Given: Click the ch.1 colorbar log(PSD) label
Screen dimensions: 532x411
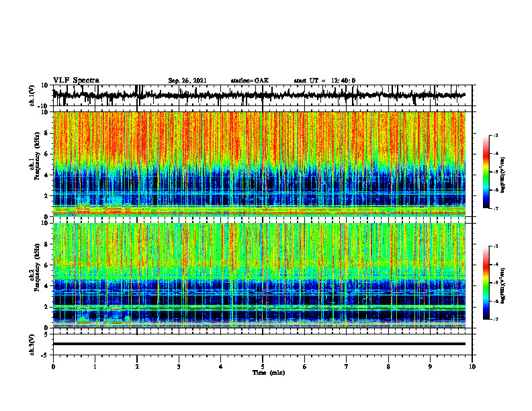Looking at the screenshot, I should [x=503, y=175].
